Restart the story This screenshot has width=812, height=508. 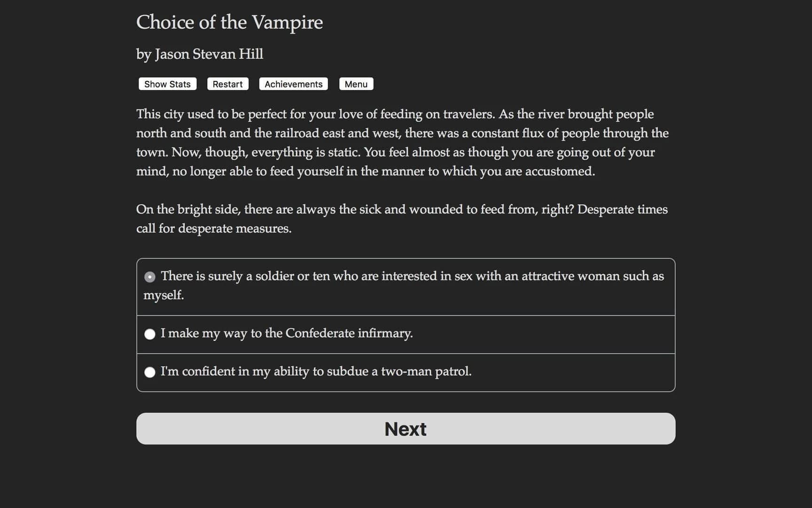(227, 84)
